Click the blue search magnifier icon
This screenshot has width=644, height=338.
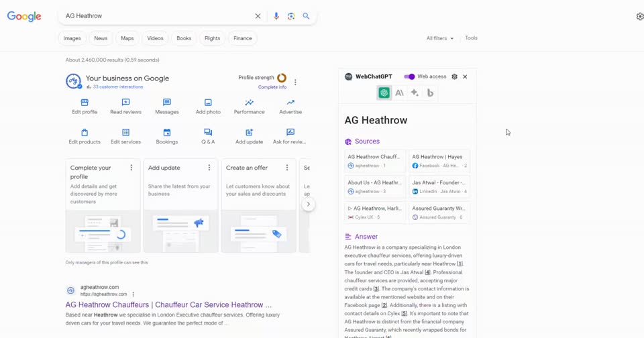(x=306, y=16)
